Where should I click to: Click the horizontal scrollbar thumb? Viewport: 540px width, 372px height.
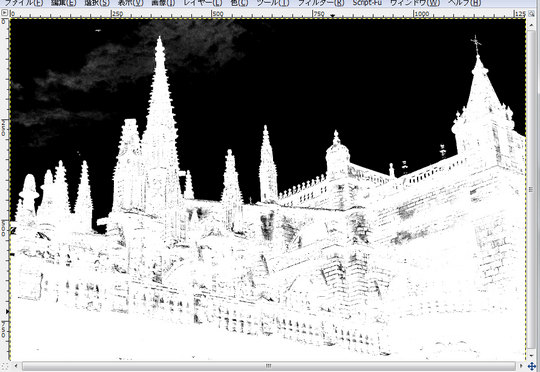(269, 366)
